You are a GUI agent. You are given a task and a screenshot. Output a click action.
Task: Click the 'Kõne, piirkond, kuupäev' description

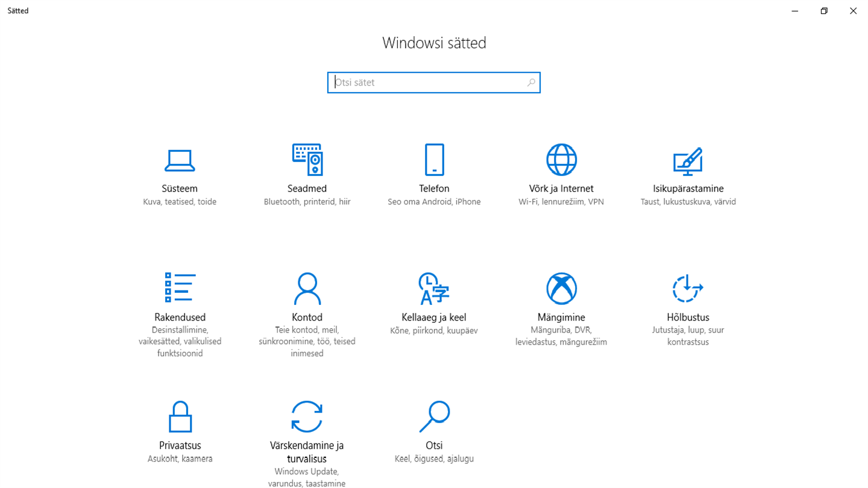point(434,331)
